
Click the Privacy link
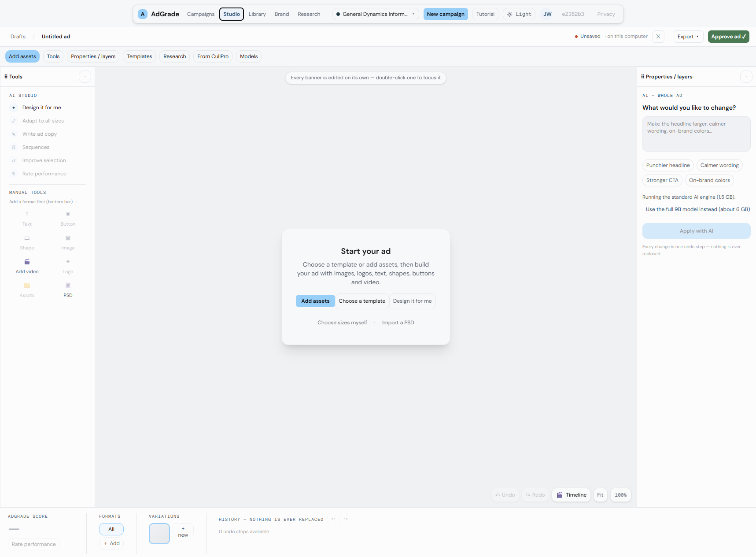pyautogui.click(x=606, y=14)
